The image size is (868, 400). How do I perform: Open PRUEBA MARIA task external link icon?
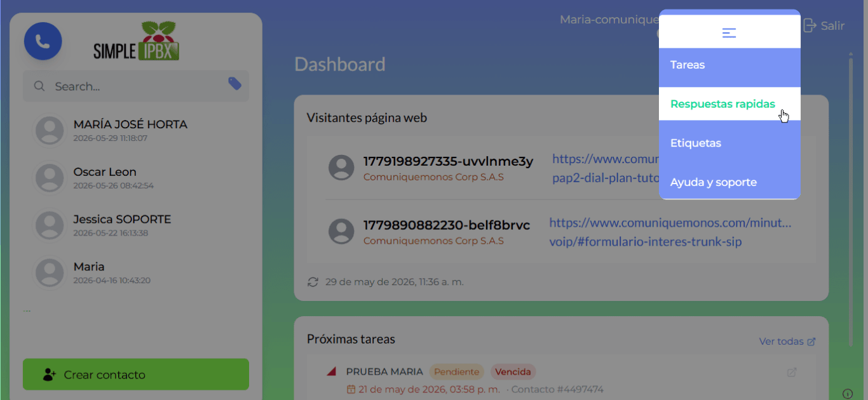[x=792, y=373]
